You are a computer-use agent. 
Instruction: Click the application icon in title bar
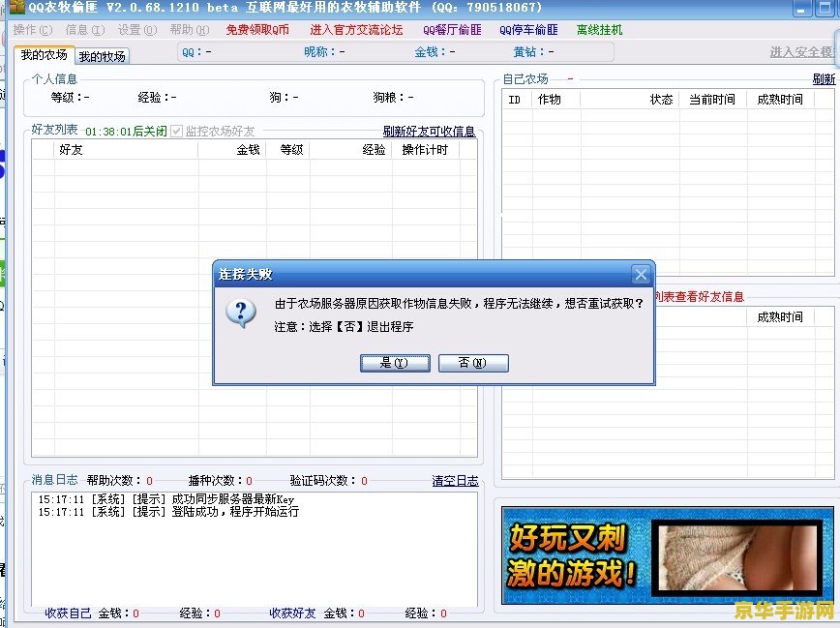(x=17, y=8)
